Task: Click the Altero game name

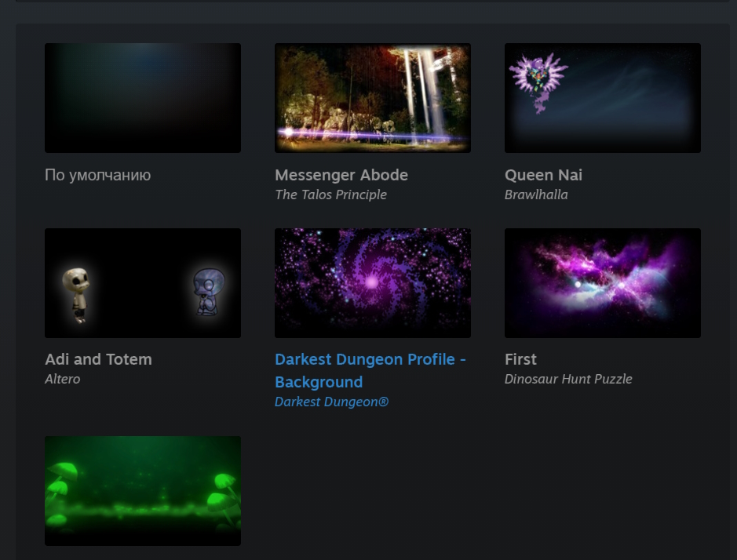Action: 62,379
